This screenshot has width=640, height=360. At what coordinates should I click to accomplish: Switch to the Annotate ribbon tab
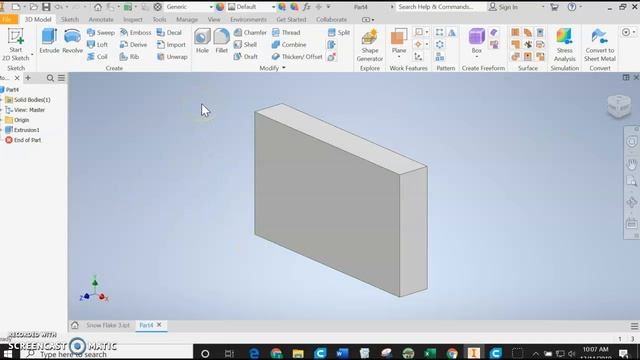[x=101, y=20]
